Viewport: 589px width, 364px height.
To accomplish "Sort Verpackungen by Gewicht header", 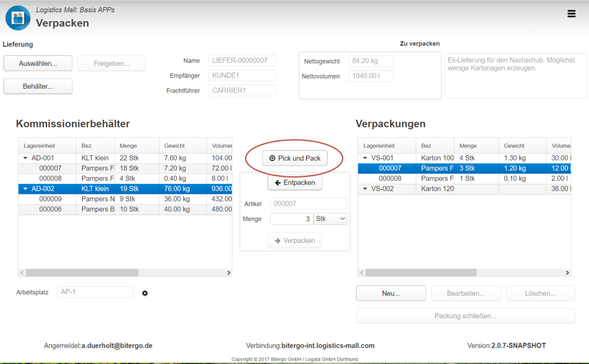I will click(522, 145).
